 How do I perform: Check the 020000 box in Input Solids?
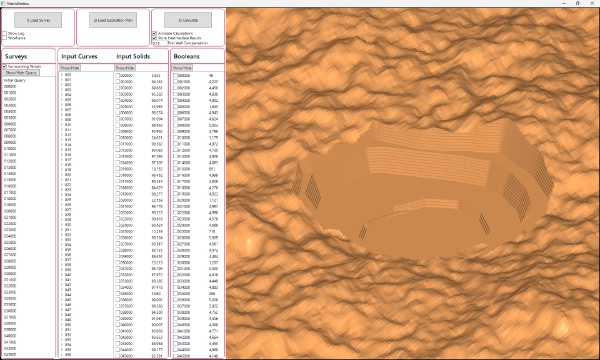(x=118, y=200)
